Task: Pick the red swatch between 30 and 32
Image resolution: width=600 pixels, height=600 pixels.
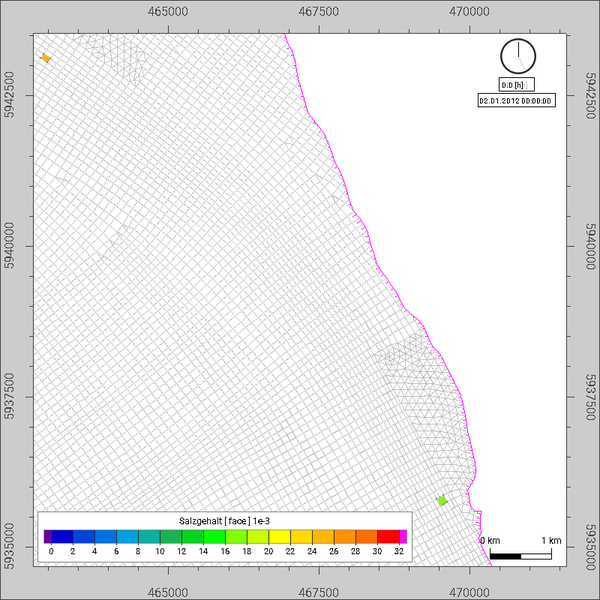Action: coord(388,537)
